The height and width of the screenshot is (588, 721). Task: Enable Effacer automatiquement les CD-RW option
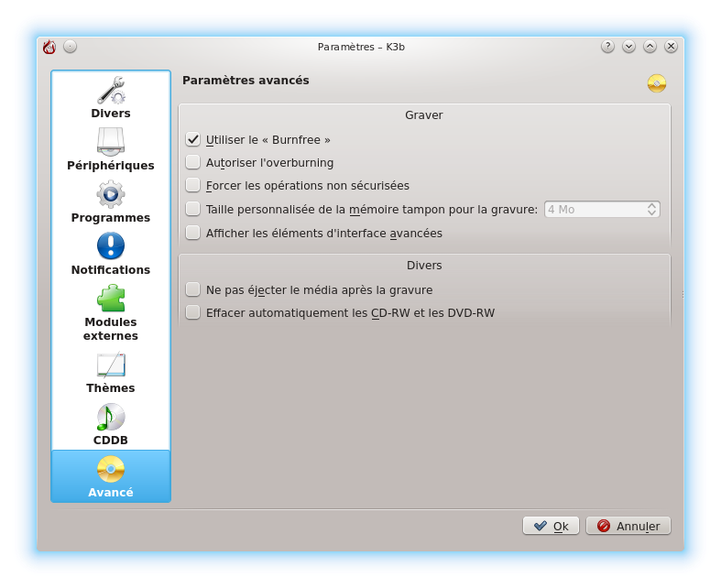(x=192, y=312)
